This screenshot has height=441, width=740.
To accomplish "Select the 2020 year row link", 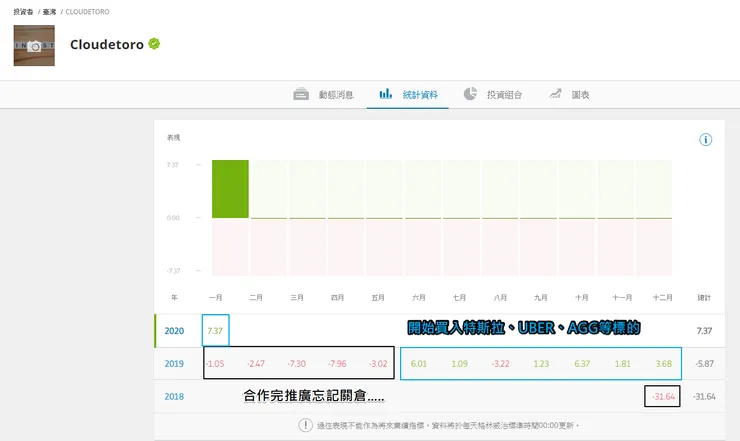I will click(174, 331).
